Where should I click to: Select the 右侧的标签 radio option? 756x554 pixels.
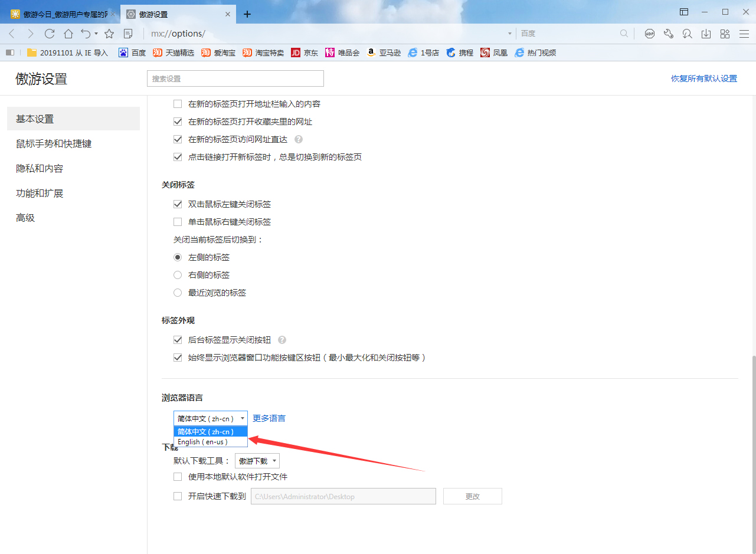tap(178, 274)
